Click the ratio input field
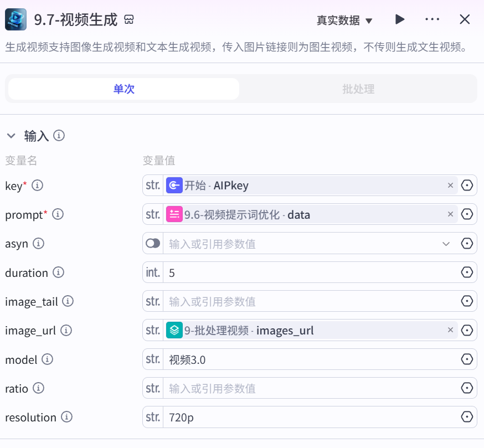Viewport: 484px width, 448px height. click(310, 388)
